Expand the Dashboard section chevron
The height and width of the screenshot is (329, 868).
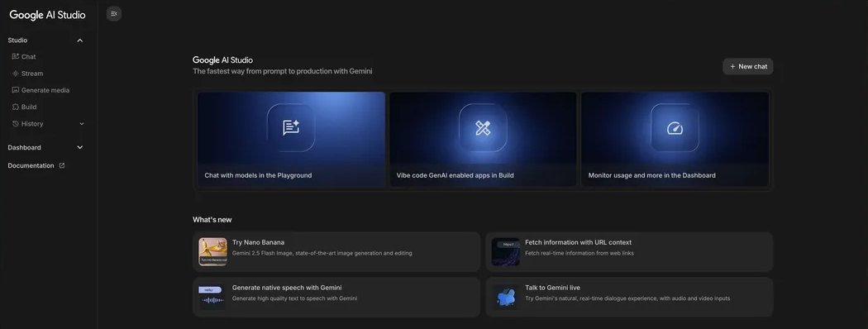coord(79,147)
